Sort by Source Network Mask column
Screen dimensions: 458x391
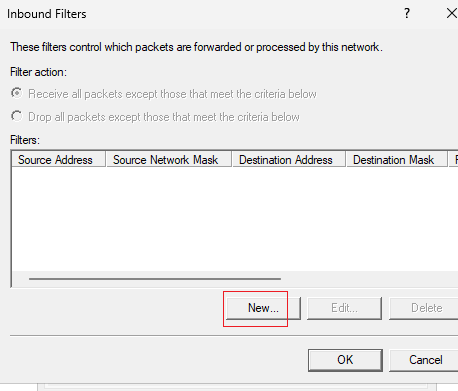169,159
